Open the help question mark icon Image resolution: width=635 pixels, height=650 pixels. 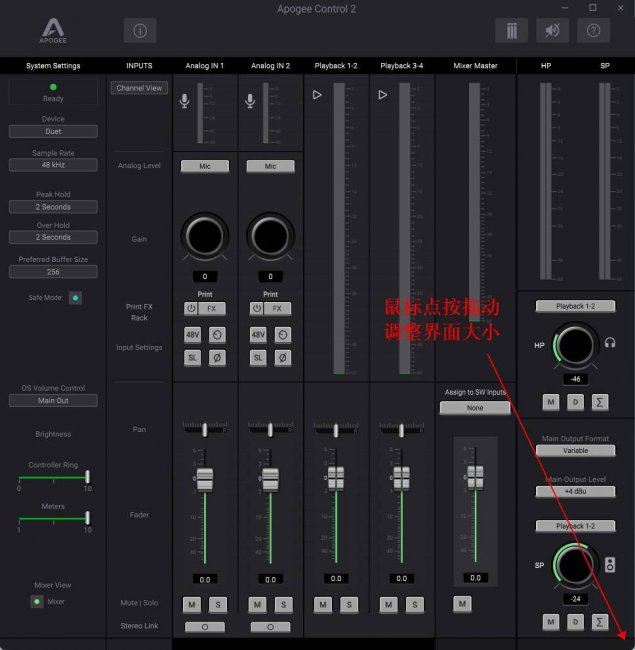(x=593, y=30)
